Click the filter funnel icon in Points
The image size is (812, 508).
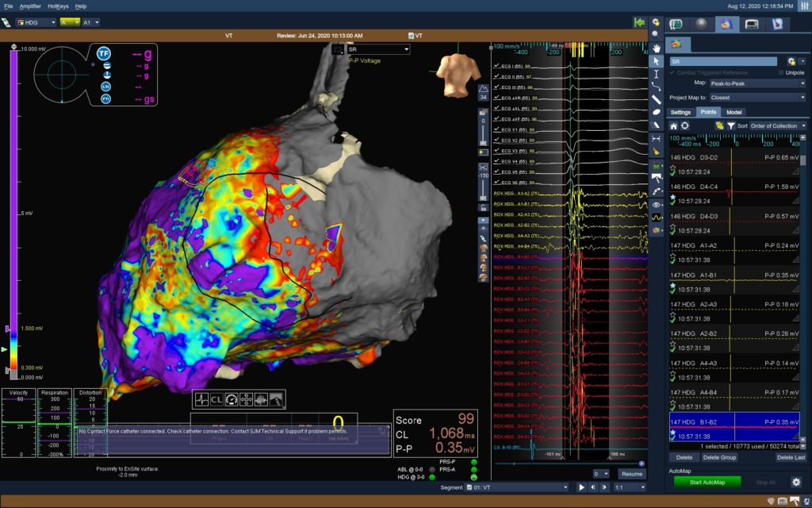pyautogui.click(x=730, y=125)
